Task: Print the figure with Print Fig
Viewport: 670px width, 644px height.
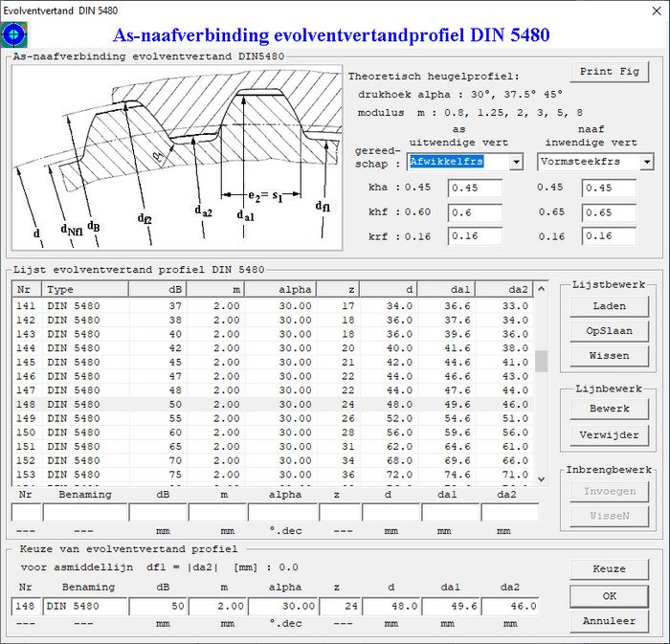Action: coord(610,72)
